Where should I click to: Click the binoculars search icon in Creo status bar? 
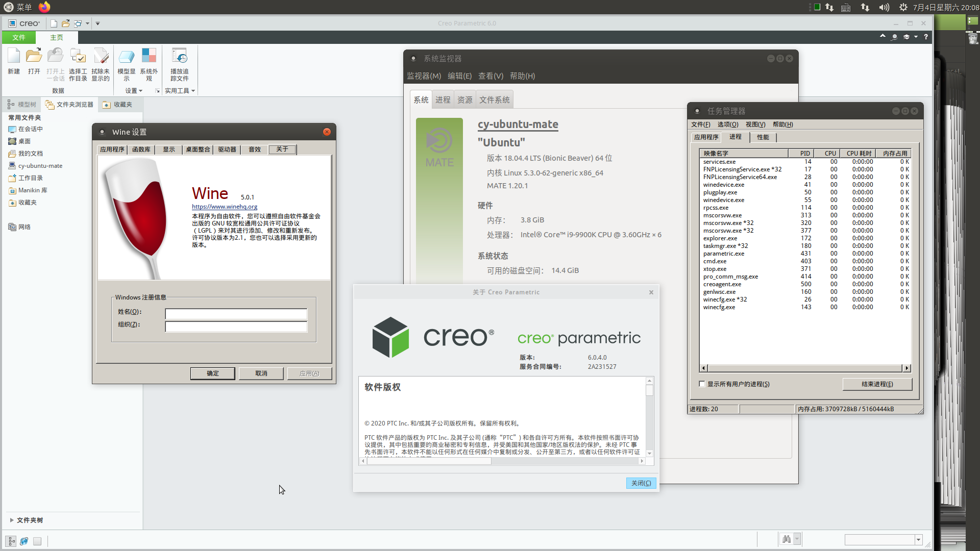(787, 539)
